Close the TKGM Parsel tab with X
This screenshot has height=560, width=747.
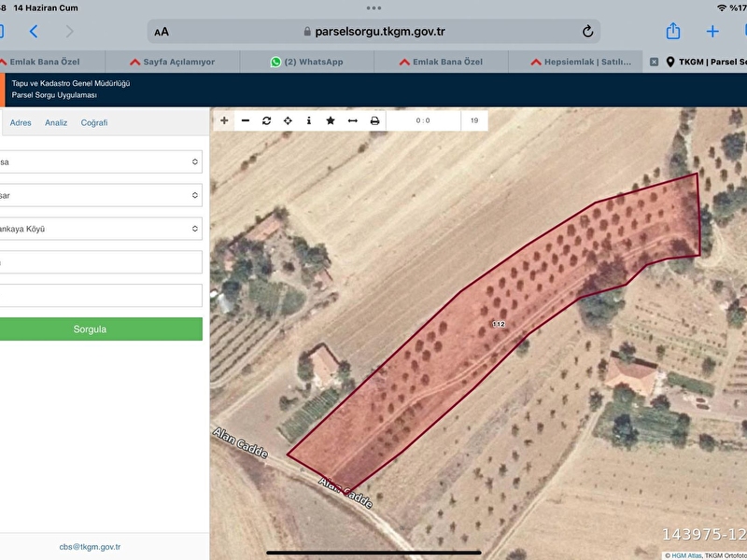pyautogui.click(x=655, y=62)
